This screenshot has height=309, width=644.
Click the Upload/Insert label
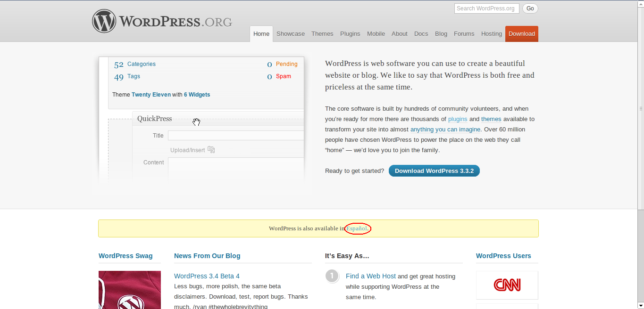[x=188, y=150]
